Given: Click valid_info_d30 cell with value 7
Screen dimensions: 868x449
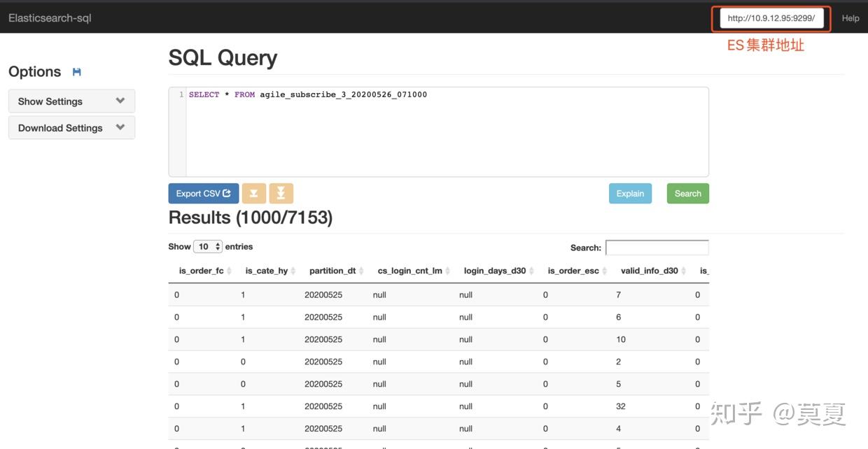Looking at the screenshot, I should pyautogui.click(x=619, y=294).
